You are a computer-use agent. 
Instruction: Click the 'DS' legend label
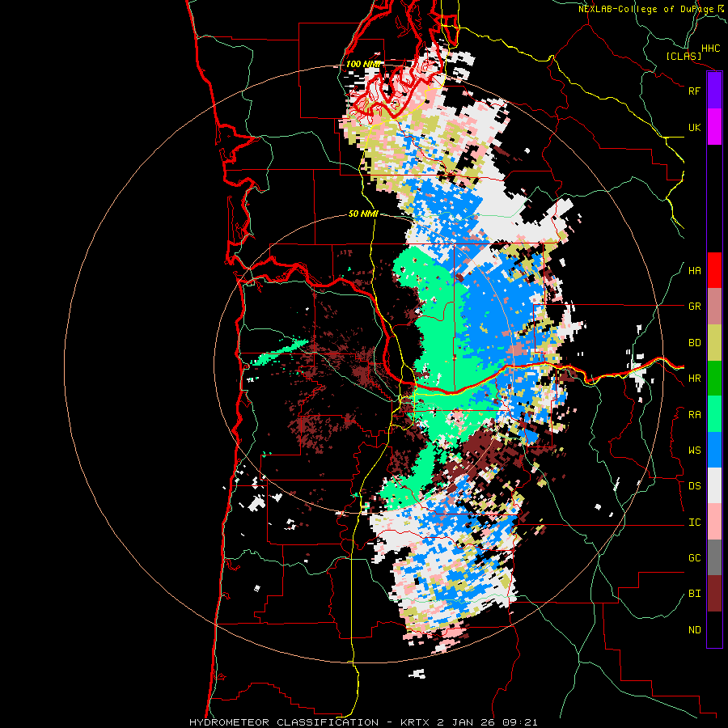694,486
